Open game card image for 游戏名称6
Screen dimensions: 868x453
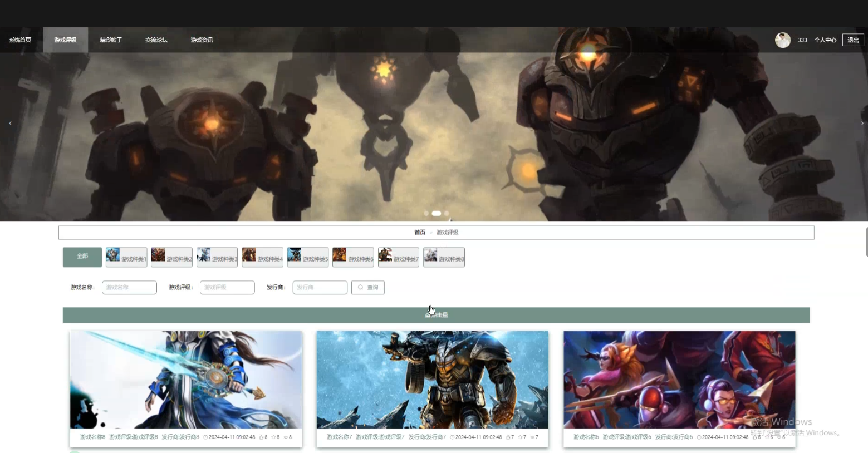tap(679, 380)
